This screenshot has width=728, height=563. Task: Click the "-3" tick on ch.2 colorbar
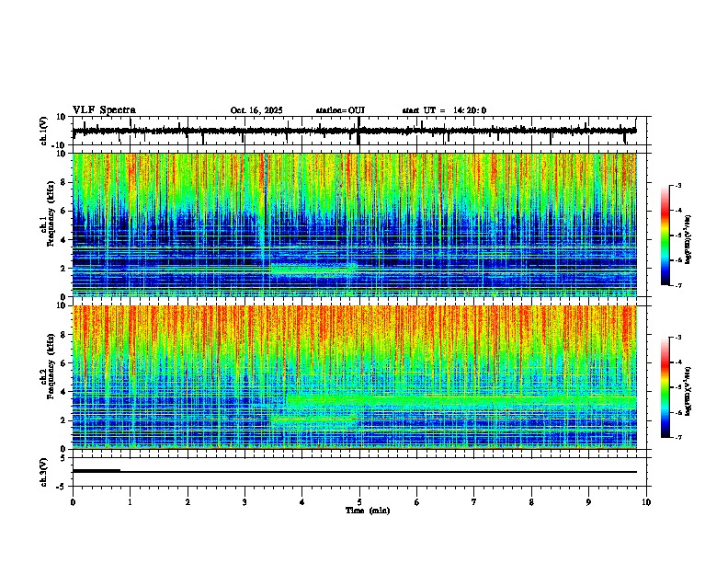tap(677, 338)
